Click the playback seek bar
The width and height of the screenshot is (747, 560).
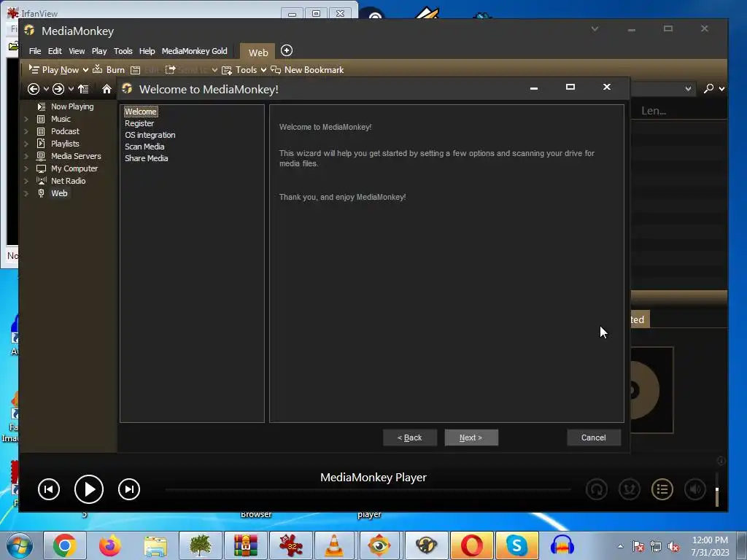coord(368,489)
